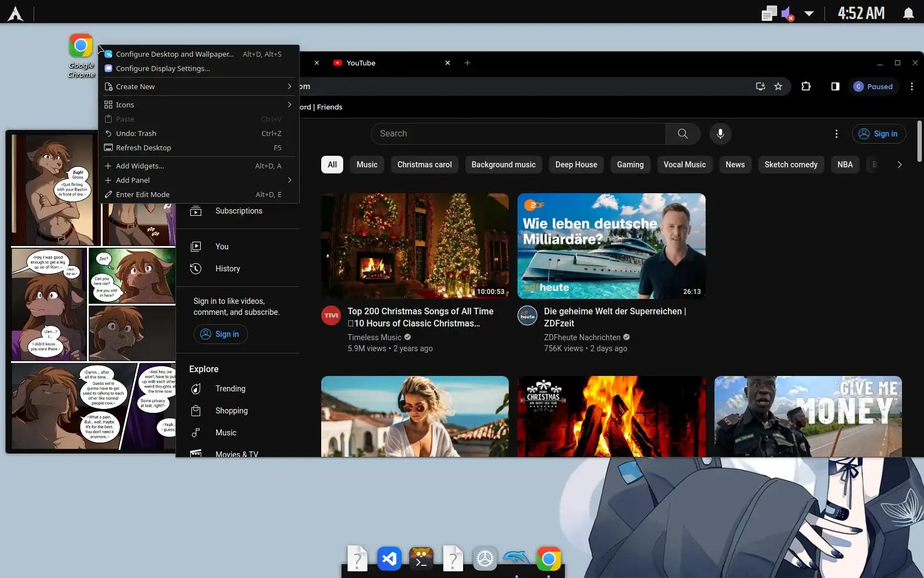The image size is (924, 578).
Task: Bookmark this page with the star
Action: point(778,86)
